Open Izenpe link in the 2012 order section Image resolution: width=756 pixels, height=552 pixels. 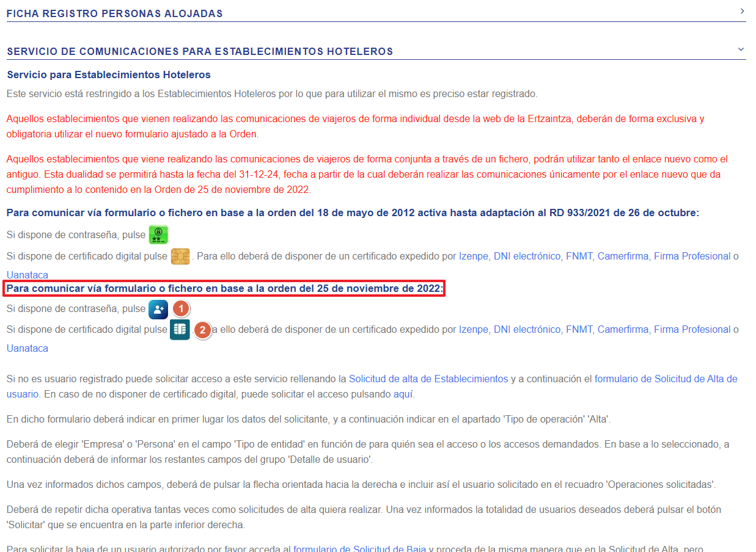[x=474, y=256]
